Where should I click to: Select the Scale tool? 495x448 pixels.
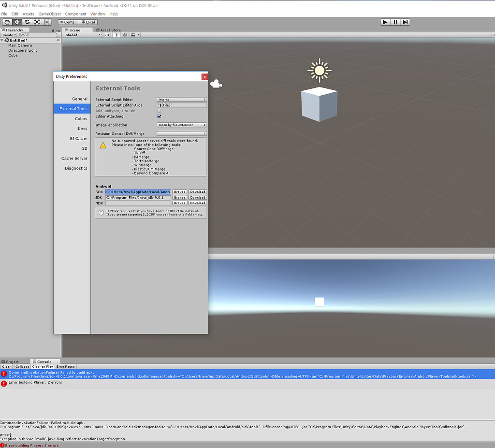click(x=37, y=22)
